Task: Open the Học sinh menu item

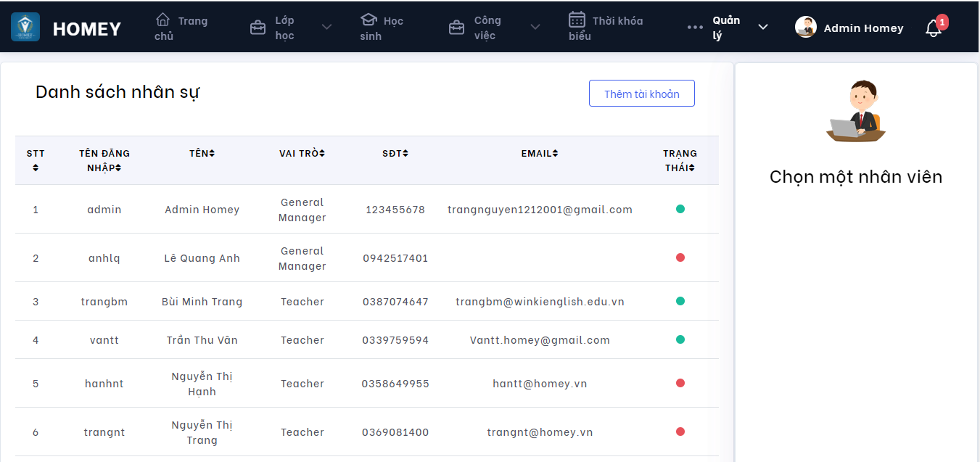Action: click(382, 28)
